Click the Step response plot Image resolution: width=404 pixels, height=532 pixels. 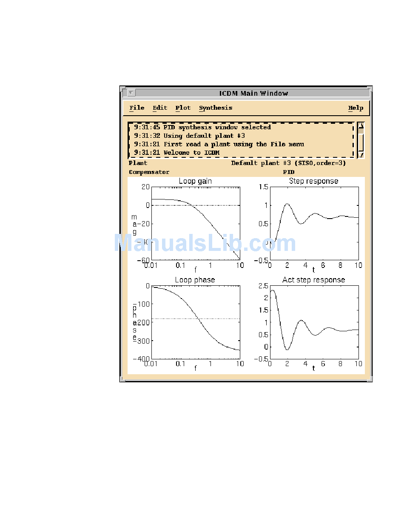pos(314,223)
